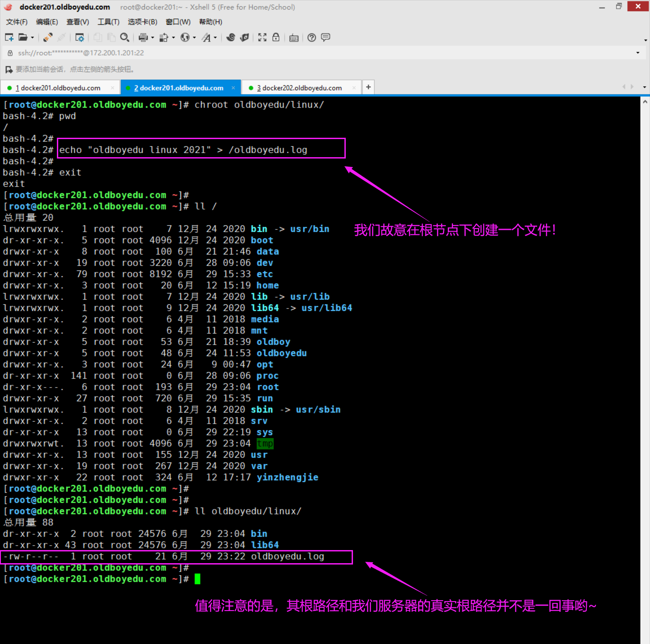
Task: Click the Xftp file transfer icon
Action: (244, 37)
